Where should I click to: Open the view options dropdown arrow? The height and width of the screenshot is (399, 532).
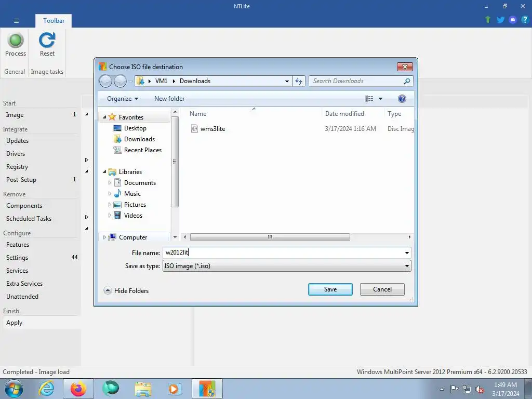pyautogui.click(x=380, y=99)
